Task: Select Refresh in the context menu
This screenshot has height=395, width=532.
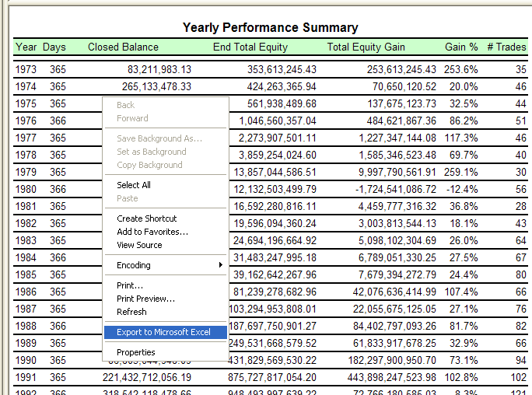Action: (x=131, y=312)
